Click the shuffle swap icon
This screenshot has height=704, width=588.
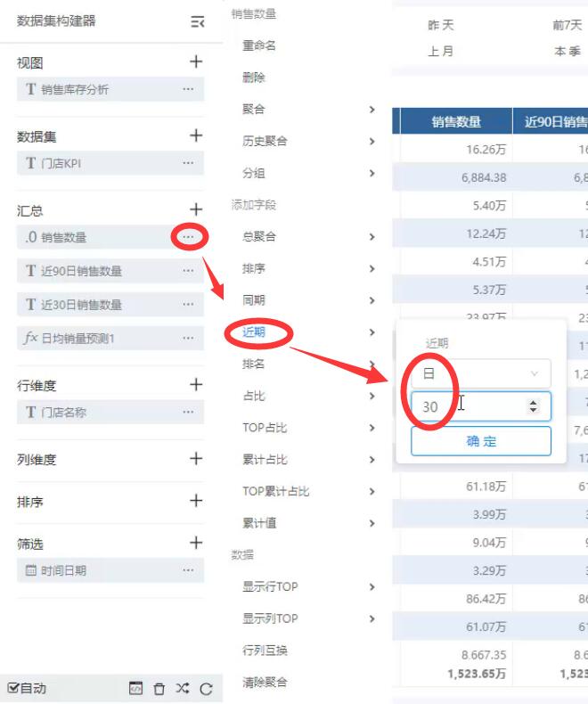pyautogui.click(x=183, y=688)
